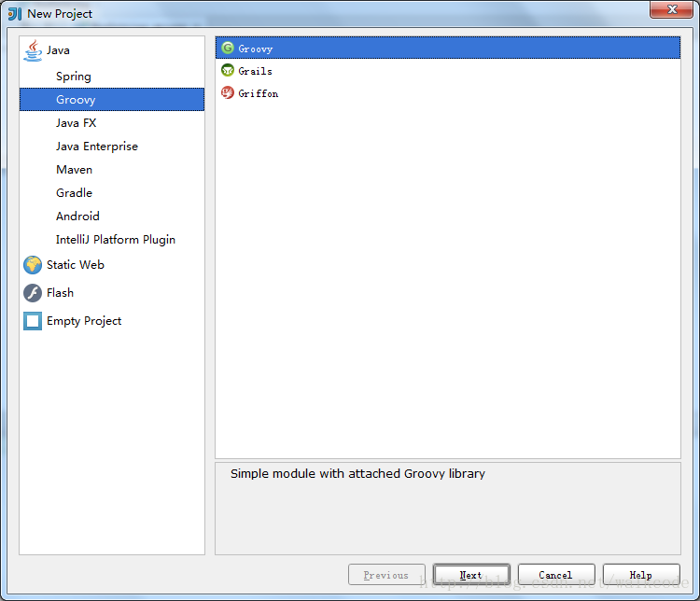The image size is (700, 601).
Task: Pick Maven from the project types
Action: (x=74, y=170)
